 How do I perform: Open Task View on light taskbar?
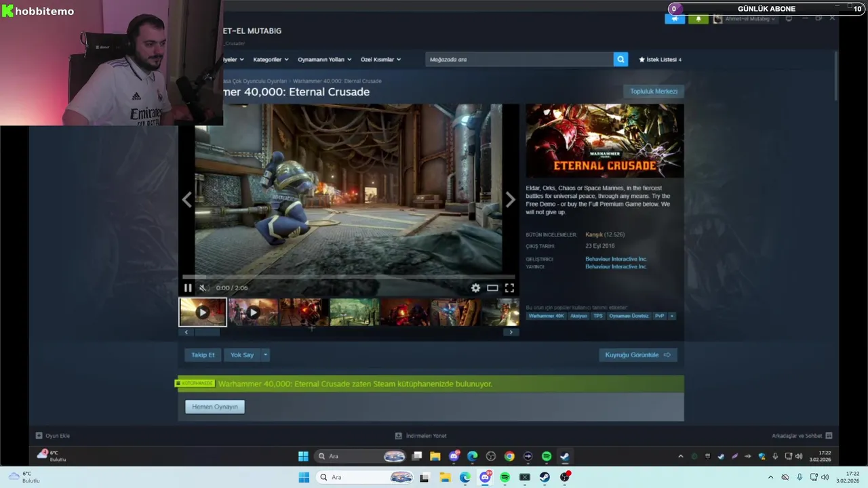(425, 478)
